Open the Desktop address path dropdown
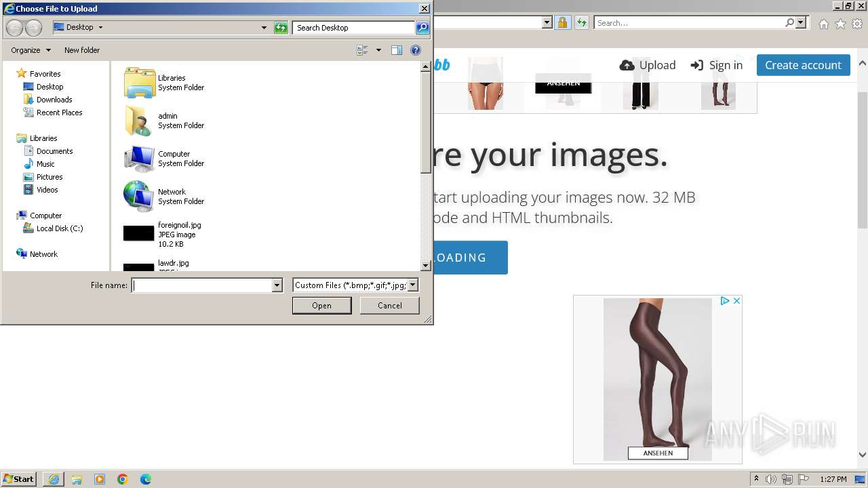The image size is (868, 488). tap(100, 28)
